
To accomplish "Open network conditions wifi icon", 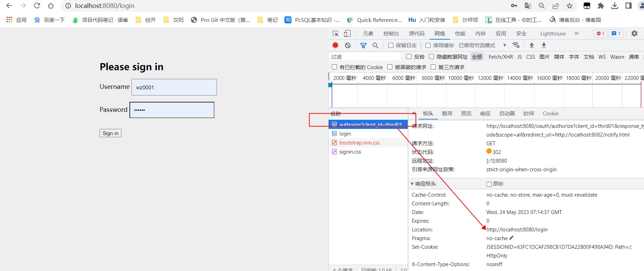I will (516, 45).
